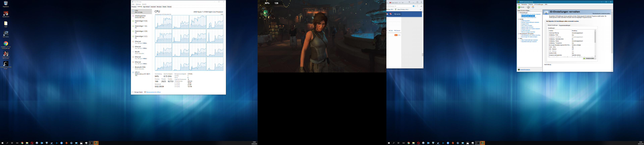Screen dimensions: 644x145
Task: Launch Superposition Benchmark desktop shortcut
Action: (x=6, y=55)
